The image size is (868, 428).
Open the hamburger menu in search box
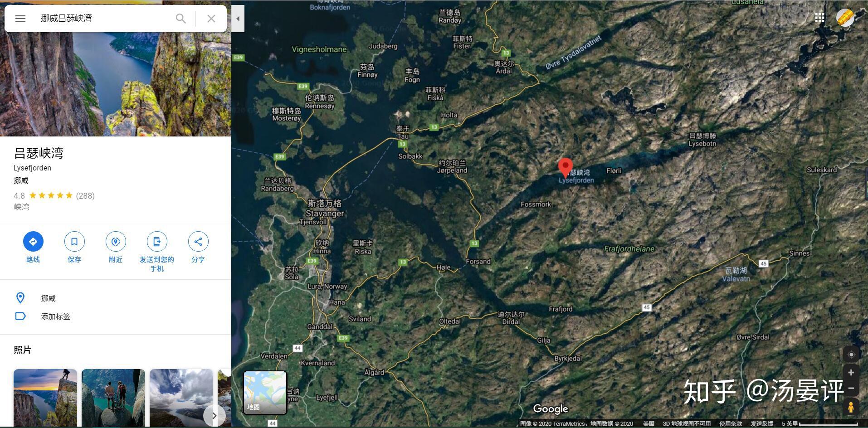point(20,19)
